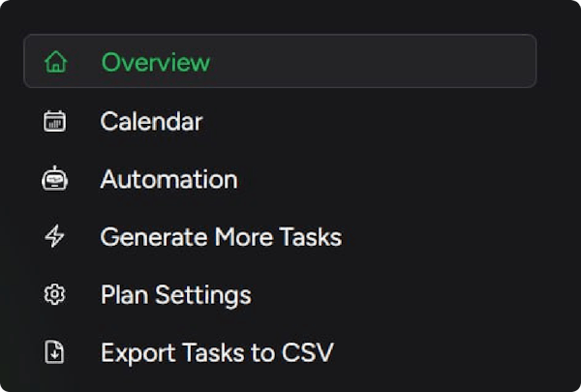This screenshot has width=581, height=392.
Task: Click empty space in highlighted Overview row
Action: click(387, 62)
